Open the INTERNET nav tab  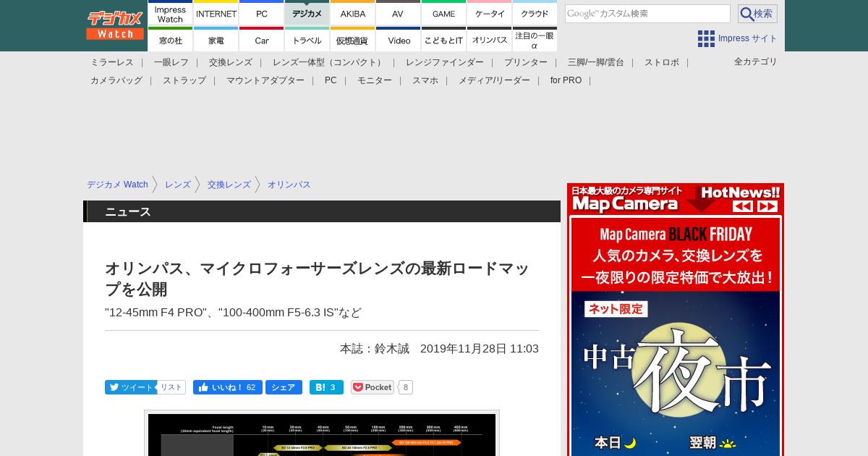click(216, 14)
